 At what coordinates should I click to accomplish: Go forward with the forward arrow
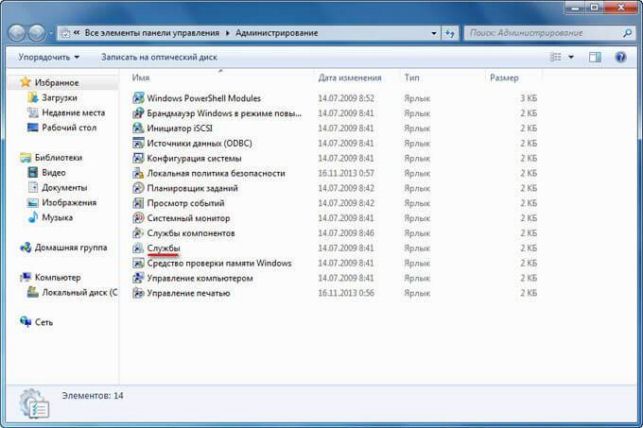(37, 33)
